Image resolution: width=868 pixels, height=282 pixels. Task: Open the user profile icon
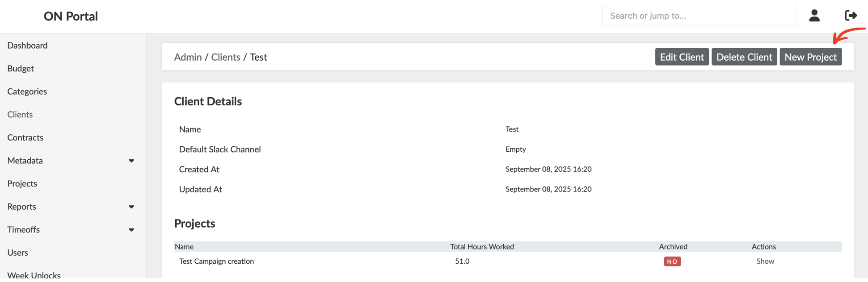point(814,16)
